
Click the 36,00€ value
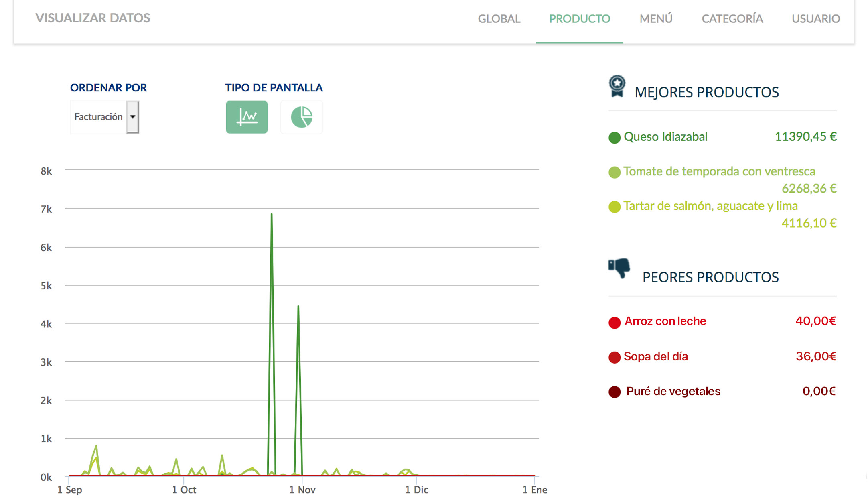click(816, 356)
